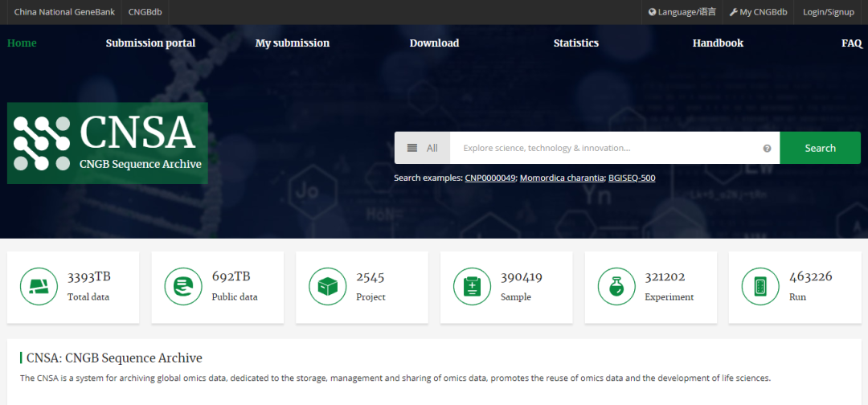Click the CNP0000049 search example link
868x405 pixels.
click(490, 178)
